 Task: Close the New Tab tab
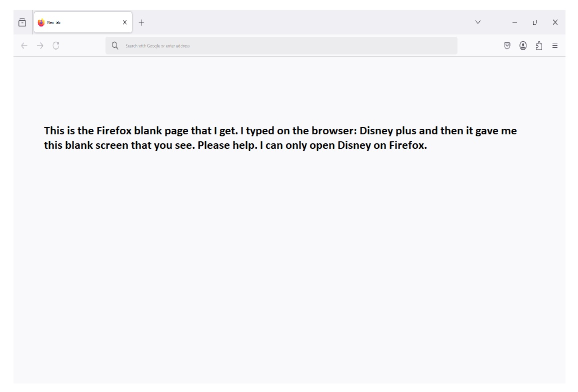click(124, 22)
